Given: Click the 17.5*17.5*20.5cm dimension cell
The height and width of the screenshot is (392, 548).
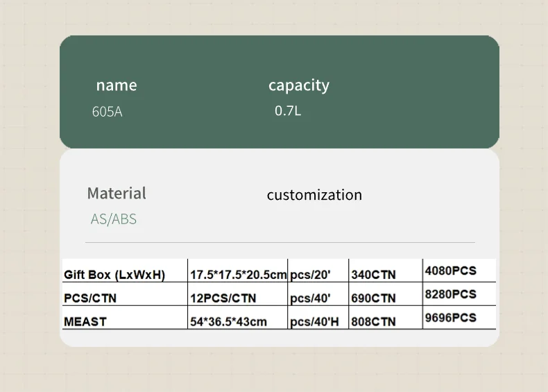Looking at the screenshot, I should pyautogui.click(x=238, y=275).
